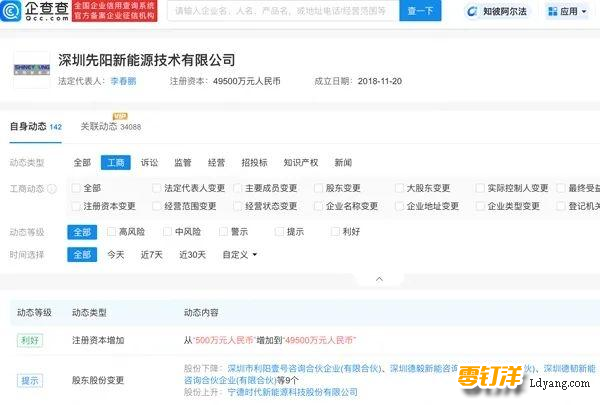This screenshot has height=405, width=600.
Task: Click the 工商动态 info icon
Action: pyautogui.click(x=52, y=189)
